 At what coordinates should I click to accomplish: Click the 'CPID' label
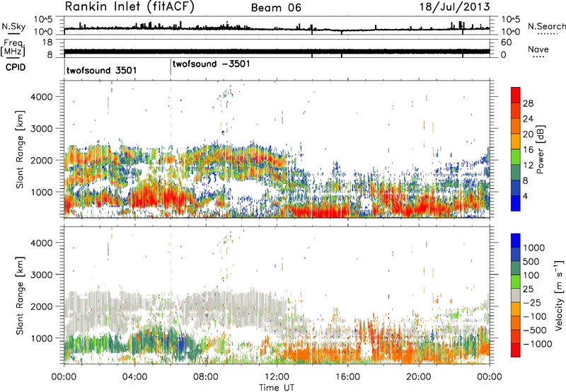[16, 67]
